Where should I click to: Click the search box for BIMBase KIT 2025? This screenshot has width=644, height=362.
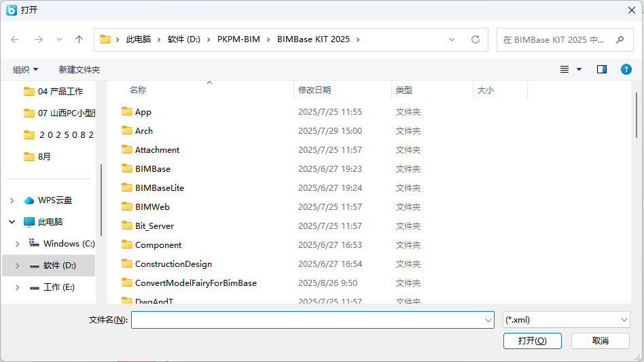pyautogui.click(x=565, y=40)
